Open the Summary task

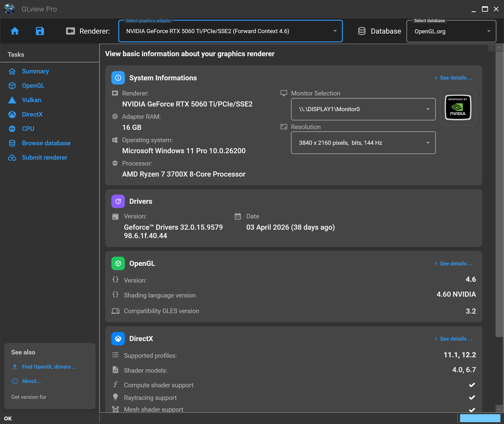click(x=35, y=71)
